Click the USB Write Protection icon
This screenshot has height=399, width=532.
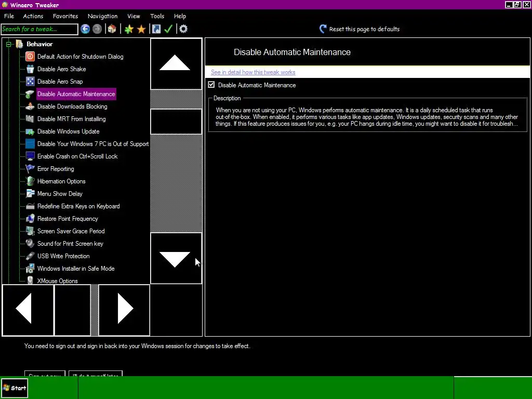tap(30, 256)
